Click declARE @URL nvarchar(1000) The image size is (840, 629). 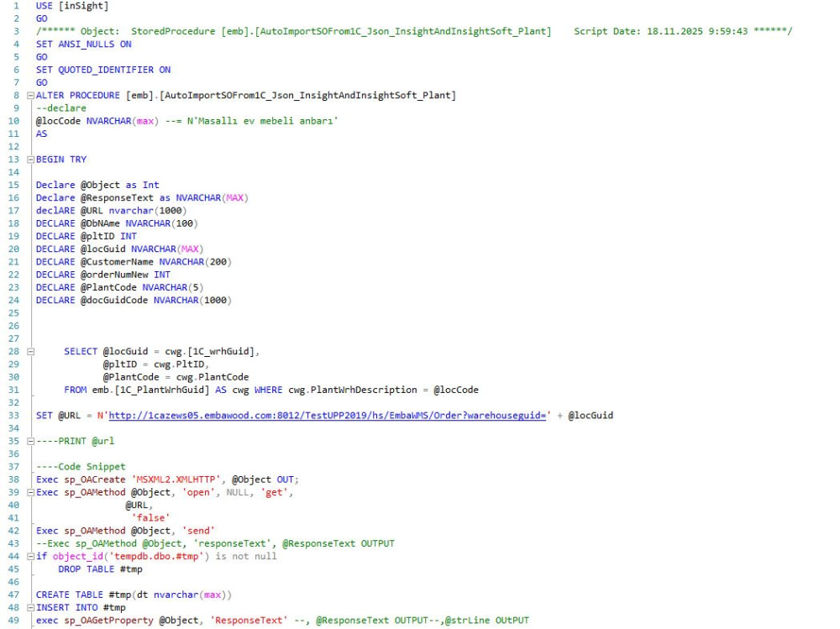click(112, 211)
